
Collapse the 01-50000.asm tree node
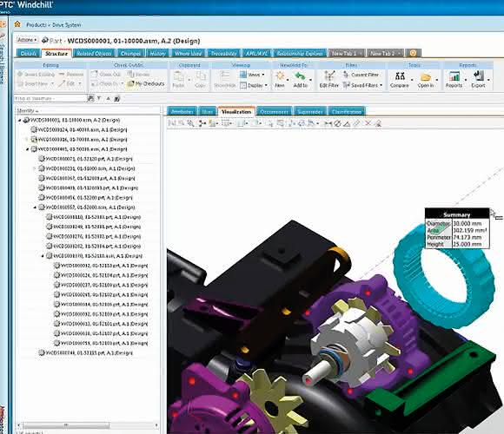click(x=27, y=149)
